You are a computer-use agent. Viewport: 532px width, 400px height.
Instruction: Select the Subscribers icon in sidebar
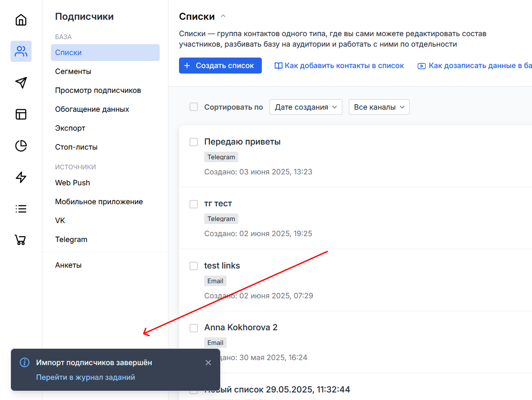[21, 51]
